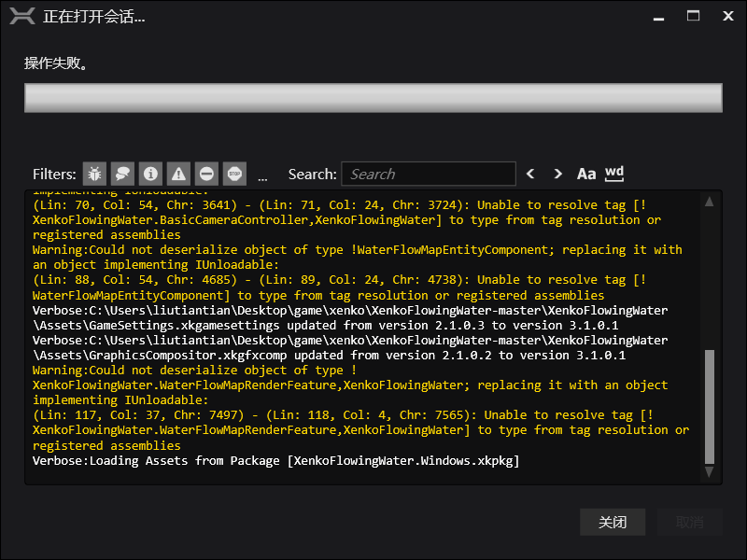Click the 'Search:' label

312,175
